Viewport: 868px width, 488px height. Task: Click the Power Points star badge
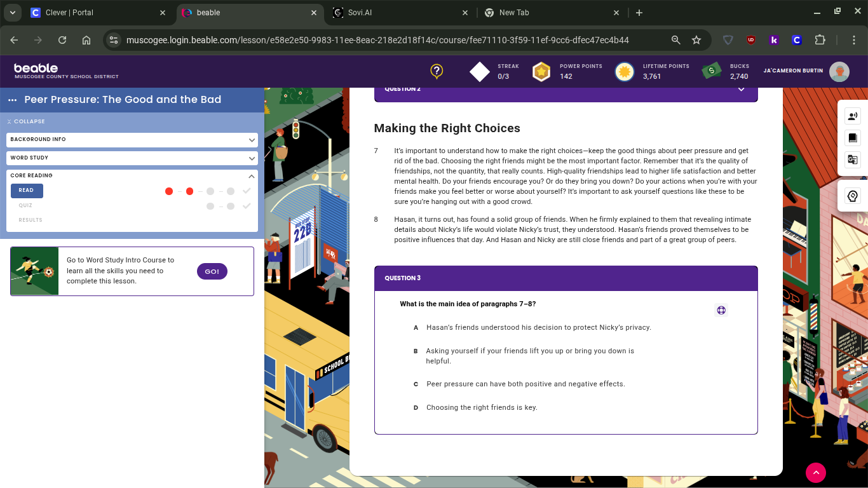click(541, 71)
